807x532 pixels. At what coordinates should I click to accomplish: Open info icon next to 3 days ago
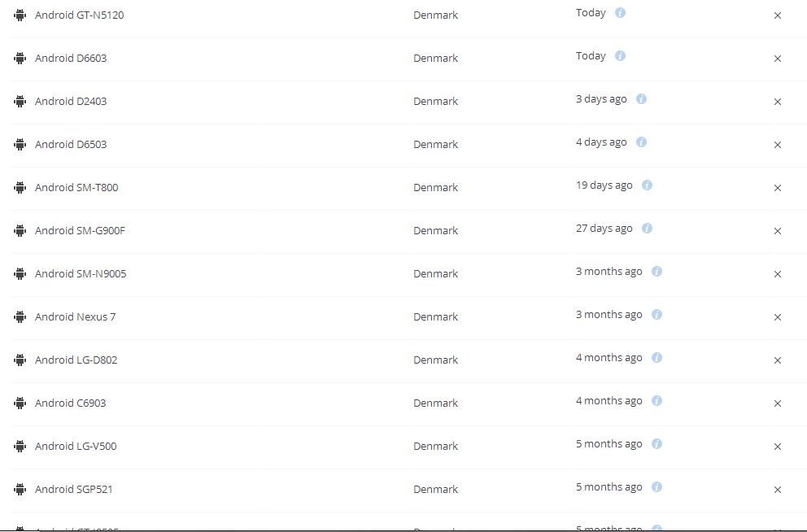(x=641, y=98)
